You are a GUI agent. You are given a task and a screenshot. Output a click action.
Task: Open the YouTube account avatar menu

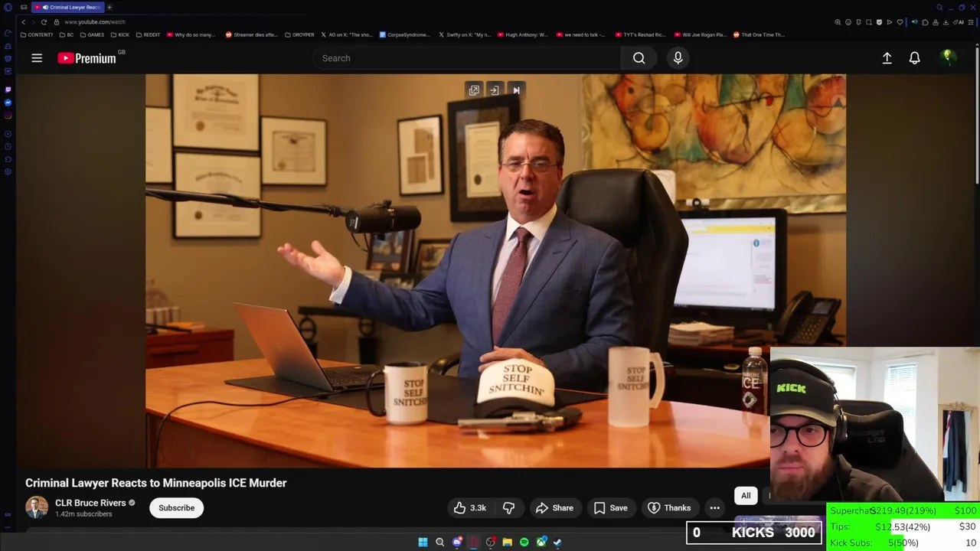948,57
